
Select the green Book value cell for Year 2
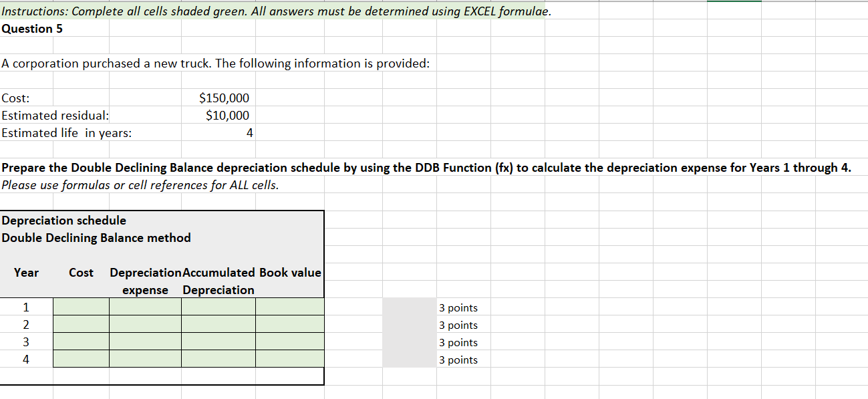click(290, 325)
